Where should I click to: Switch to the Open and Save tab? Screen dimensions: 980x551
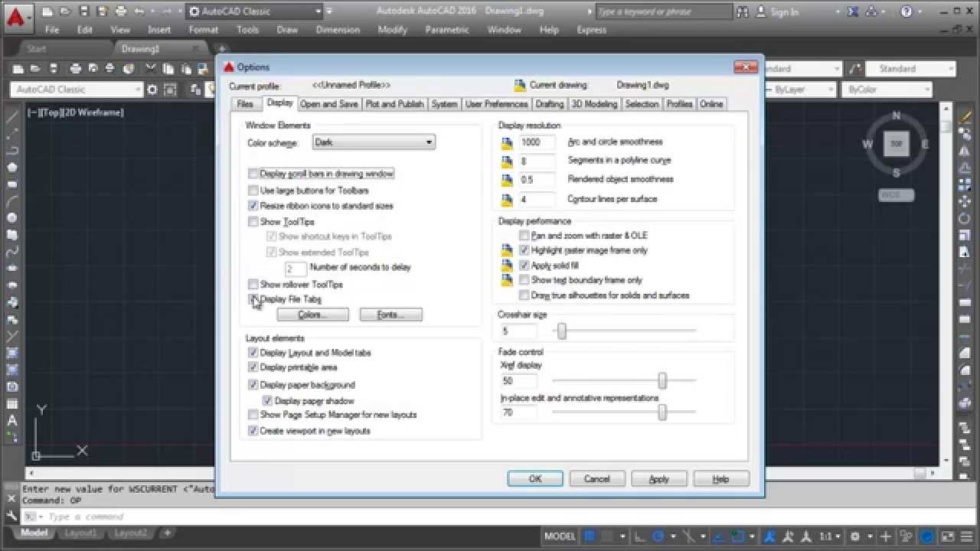tap(329, 104)
